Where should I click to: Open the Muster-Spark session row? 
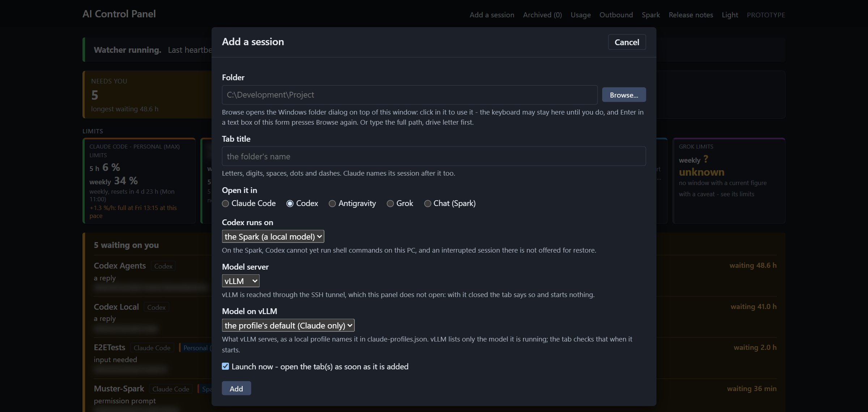pyautogui.click(x=152, y=396)
